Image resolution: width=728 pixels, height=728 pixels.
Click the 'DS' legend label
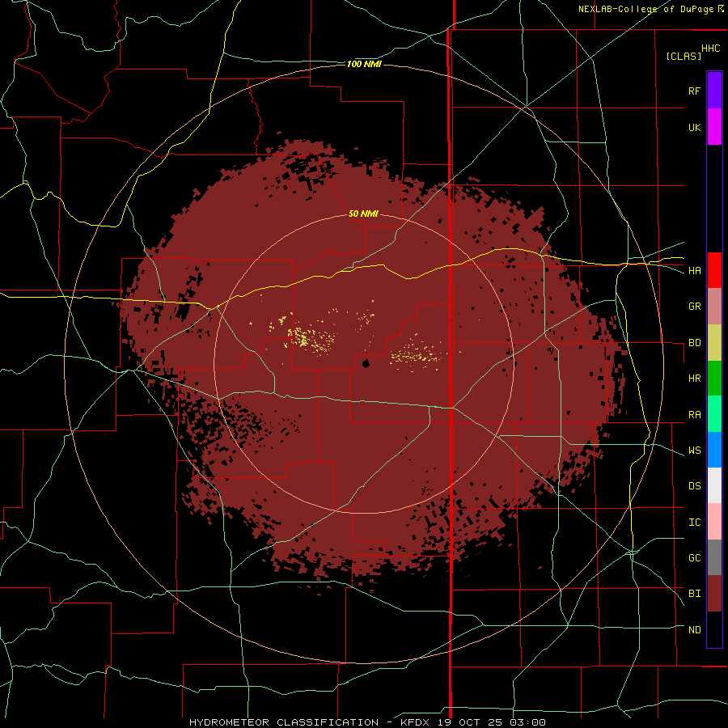tap(694, 486)
